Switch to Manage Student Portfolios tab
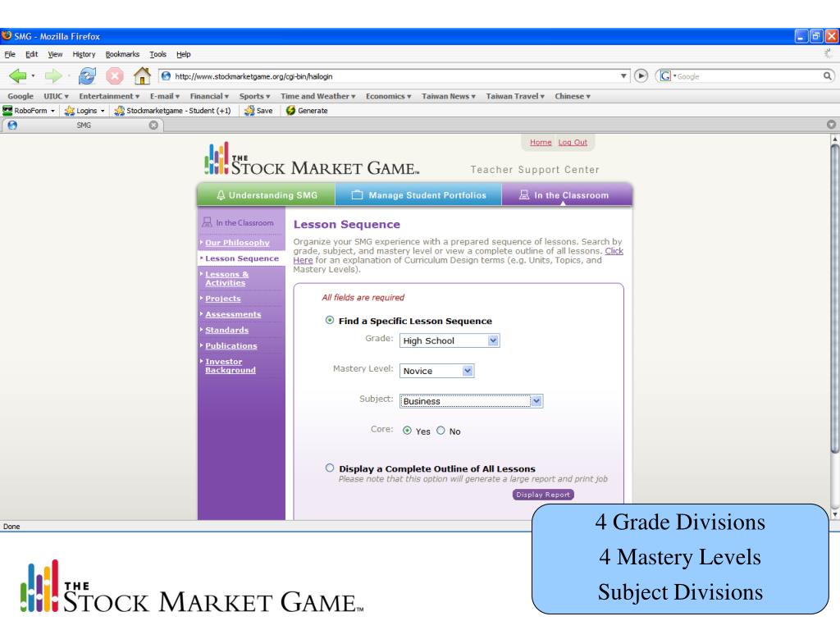 coord(418,195)
